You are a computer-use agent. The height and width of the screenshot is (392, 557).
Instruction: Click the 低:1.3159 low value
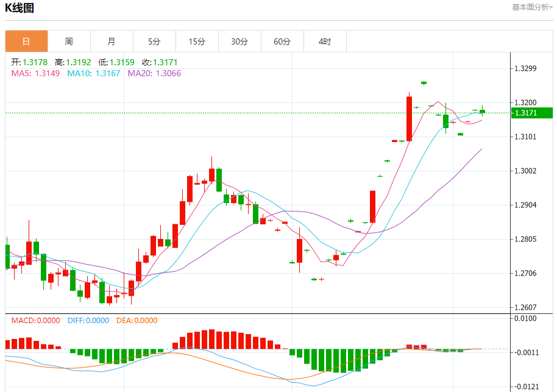click(116, 62)
